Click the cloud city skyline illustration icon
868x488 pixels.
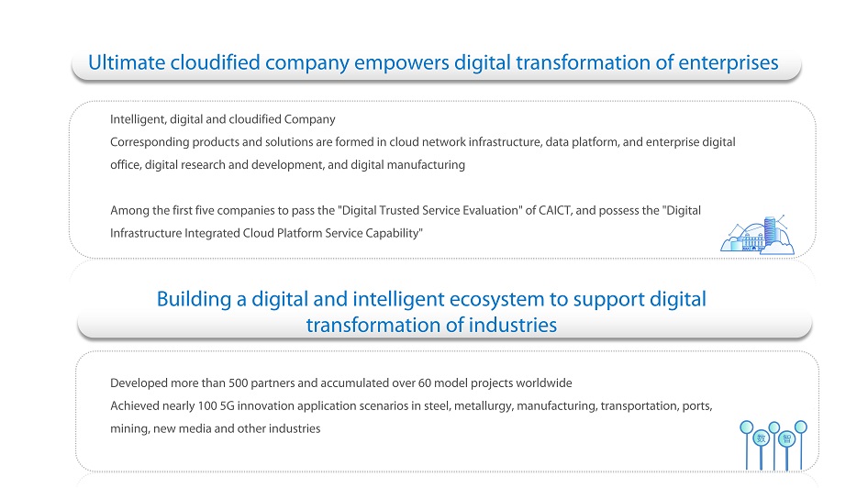point(757,235)
